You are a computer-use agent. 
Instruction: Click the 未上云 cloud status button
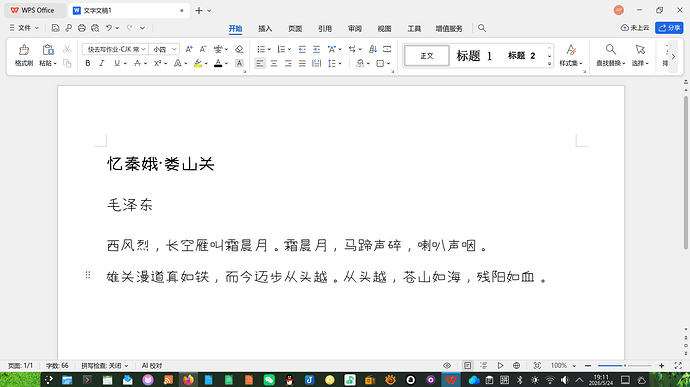pos(635,28)
